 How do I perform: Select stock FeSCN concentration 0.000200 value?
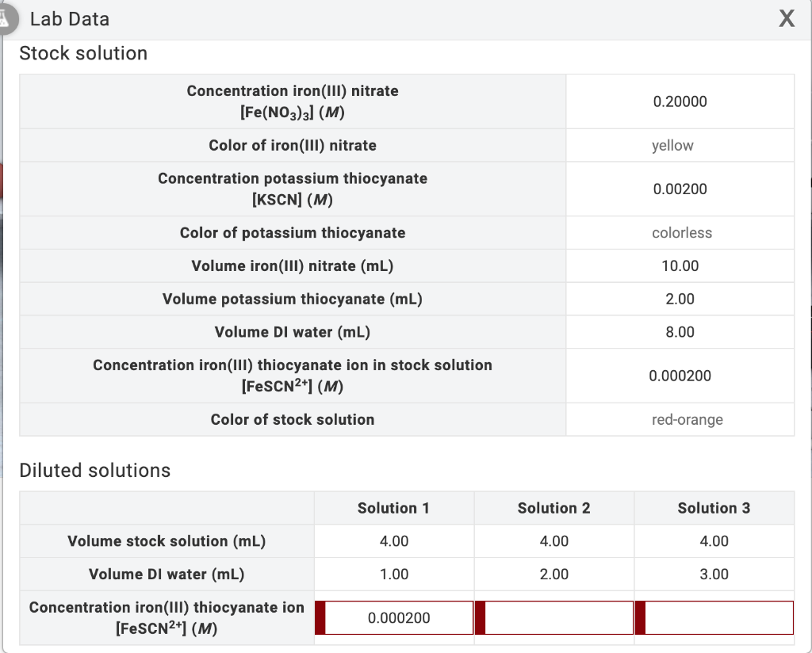coord(680,376)
